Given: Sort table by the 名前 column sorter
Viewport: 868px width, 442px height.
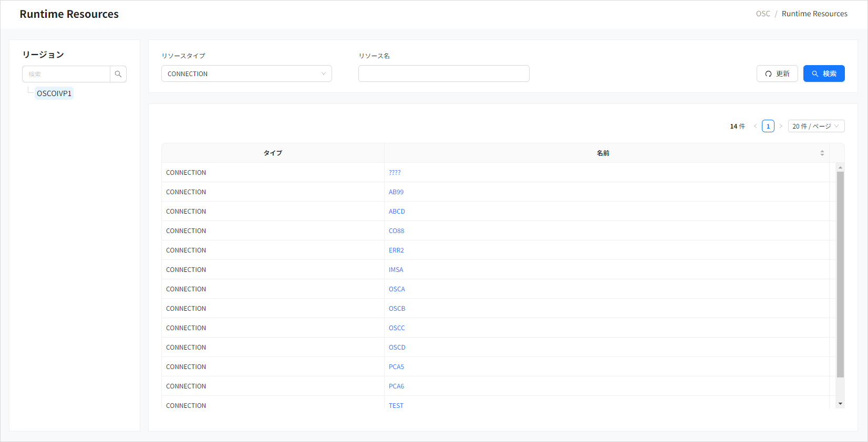Looking at the screenshot, I should (x=822, y=153).
